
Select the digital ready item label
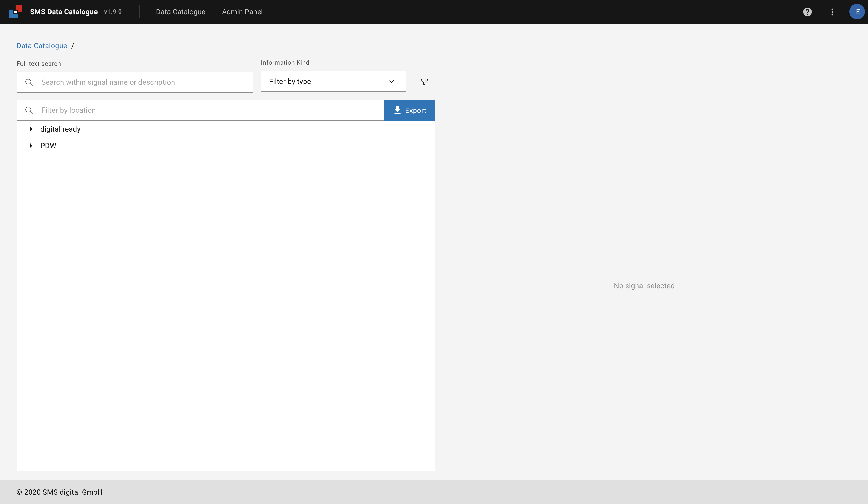pos(60,129)
